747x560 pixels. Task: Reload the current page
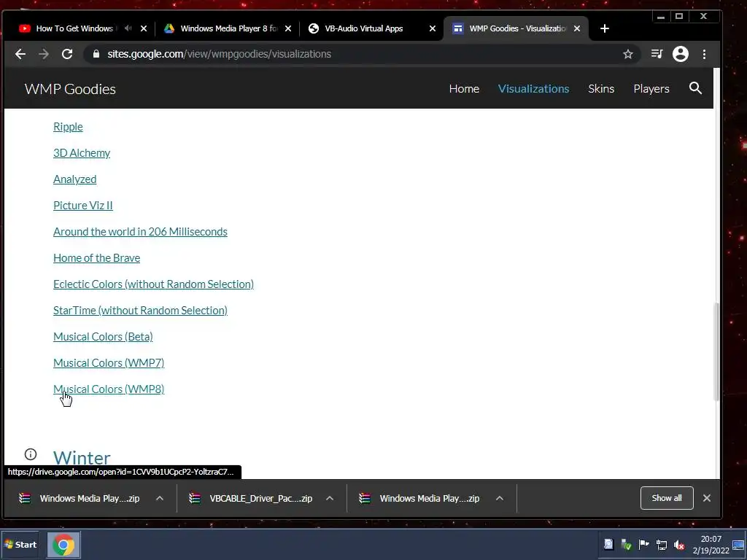[x=67, y=54]
